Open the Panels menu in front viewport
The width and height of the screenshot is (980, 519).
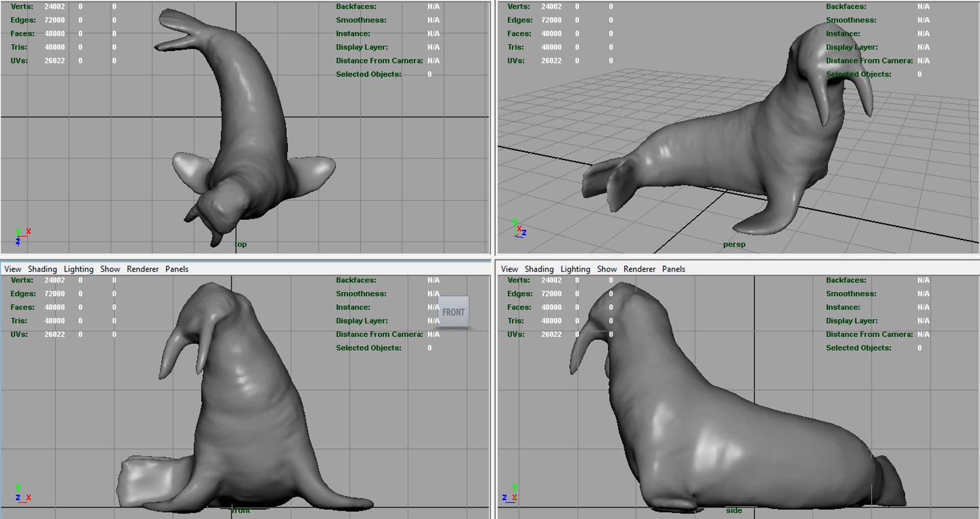click(x=177, y=269)
